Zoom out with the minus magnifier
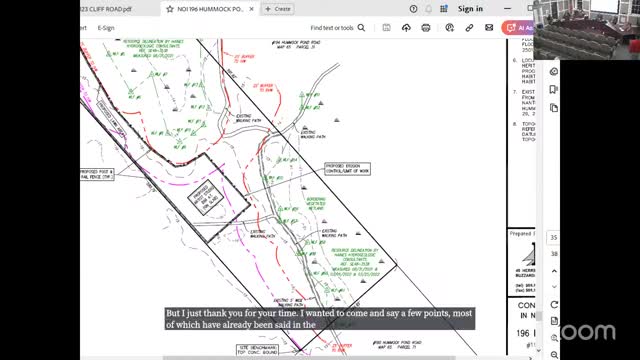This screenshot has height=360, width=640. pyautogui.click(x=554, y=355)
